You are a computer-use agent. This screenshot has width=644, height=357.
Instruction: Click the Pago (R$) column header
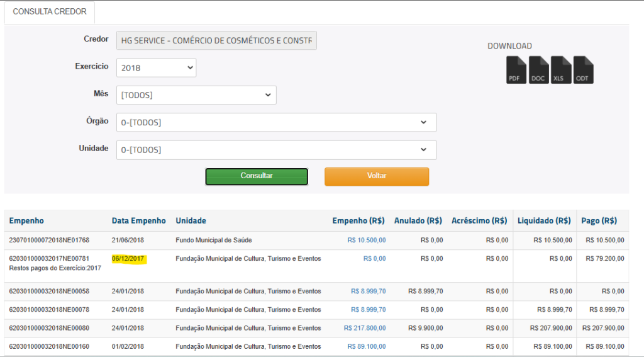(599, 220)
